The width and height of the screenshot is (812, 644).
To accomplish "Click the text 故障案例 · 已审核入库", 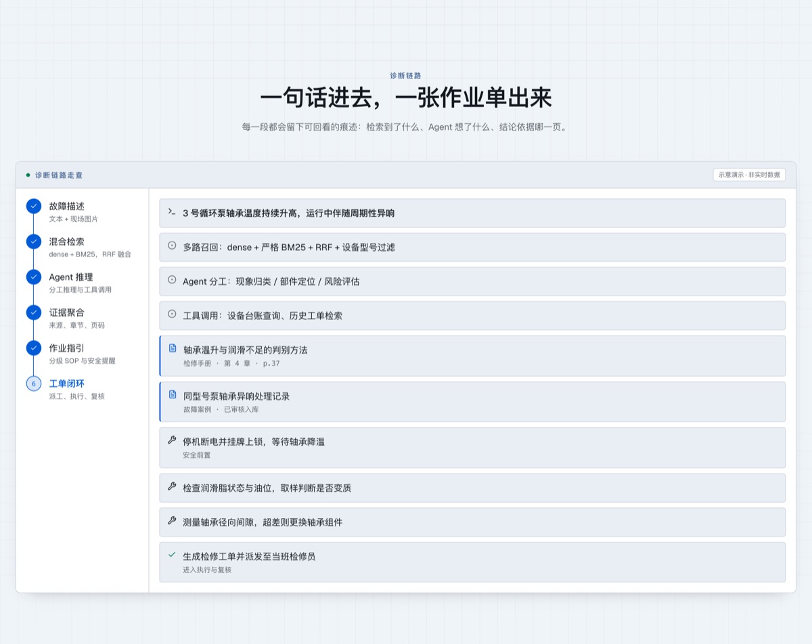I will click(x=221, y=409).
